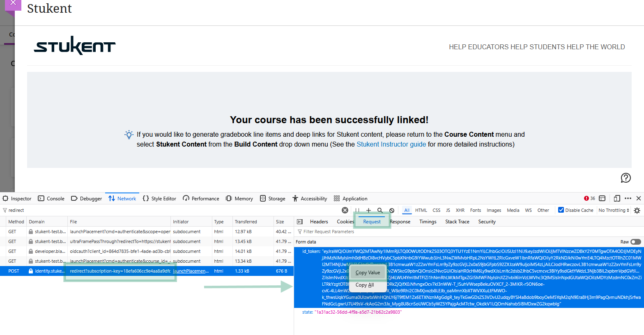
Task: Filter requests by XHR type
Action: pyautogui.click(x=460, y=210)
